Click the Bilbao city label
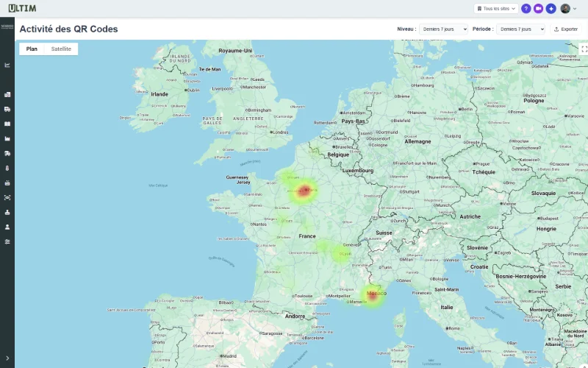This screenshot has height=368, width=588. 225,302
